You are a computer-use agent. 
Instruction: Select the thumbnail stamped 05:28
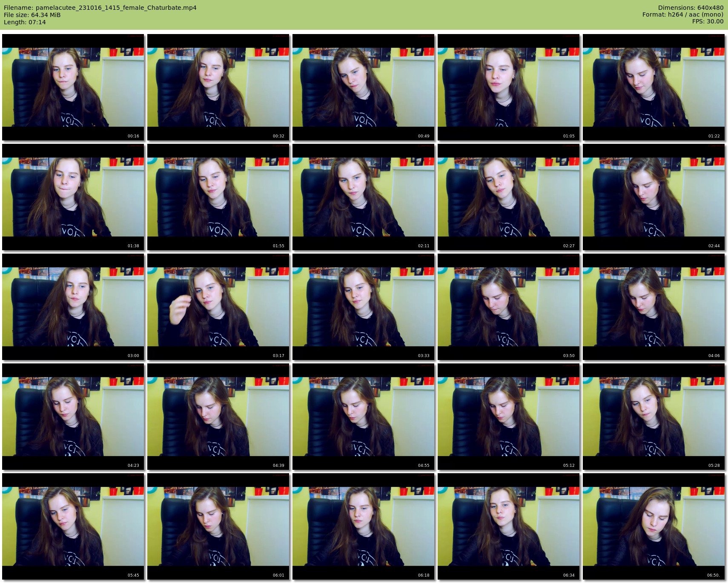click(x=654, y=417)
